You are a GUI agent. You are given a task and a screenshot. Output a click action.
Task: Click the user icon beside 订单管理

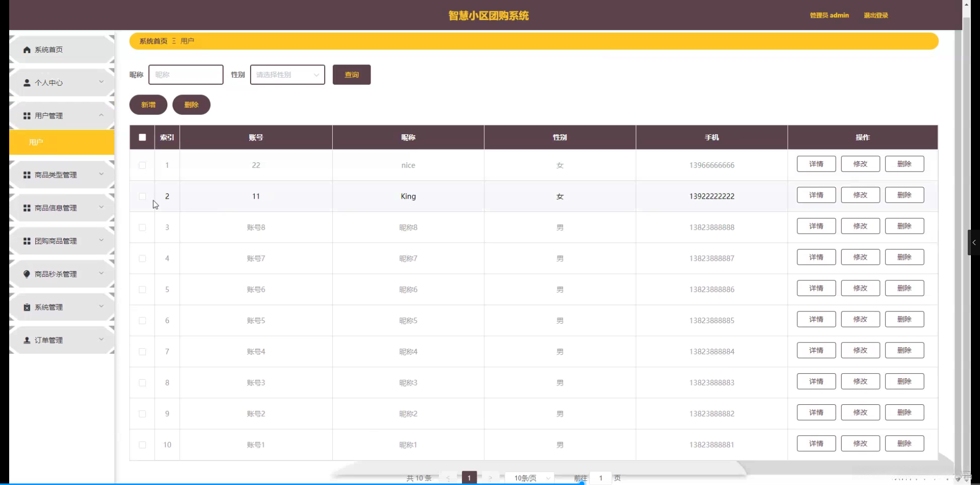click(x=27, y=340)
